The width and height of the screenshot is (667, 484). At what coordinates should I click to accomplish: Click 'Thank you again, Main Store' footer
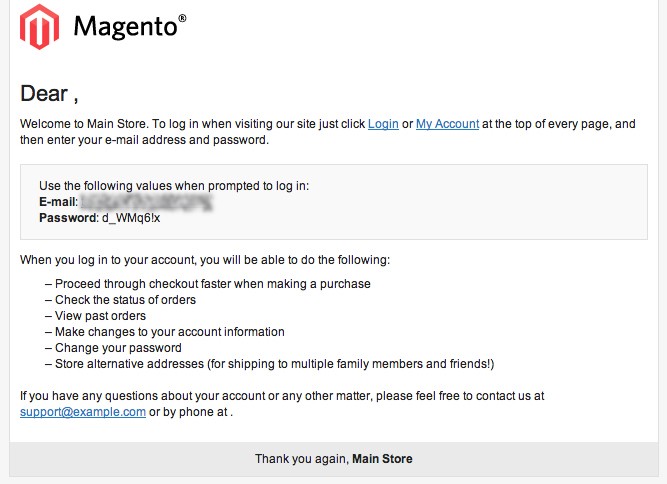[x=334, y=458]
